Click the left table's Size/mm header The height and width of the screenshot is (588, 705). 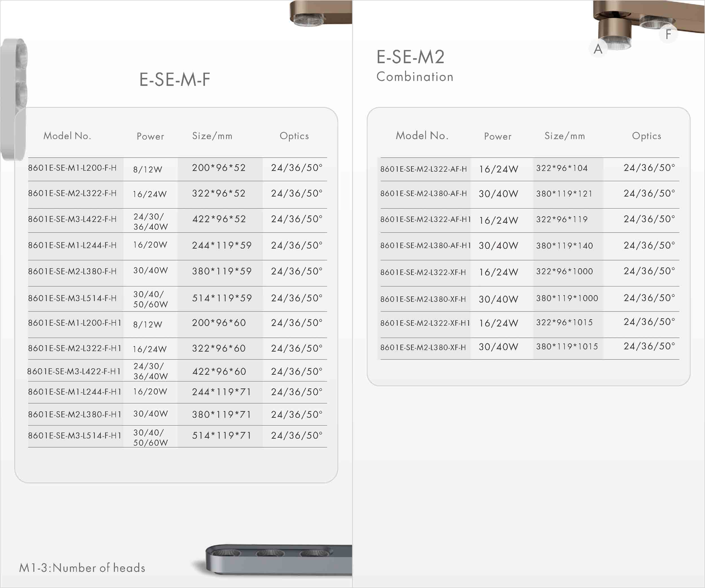click(212, 136)
